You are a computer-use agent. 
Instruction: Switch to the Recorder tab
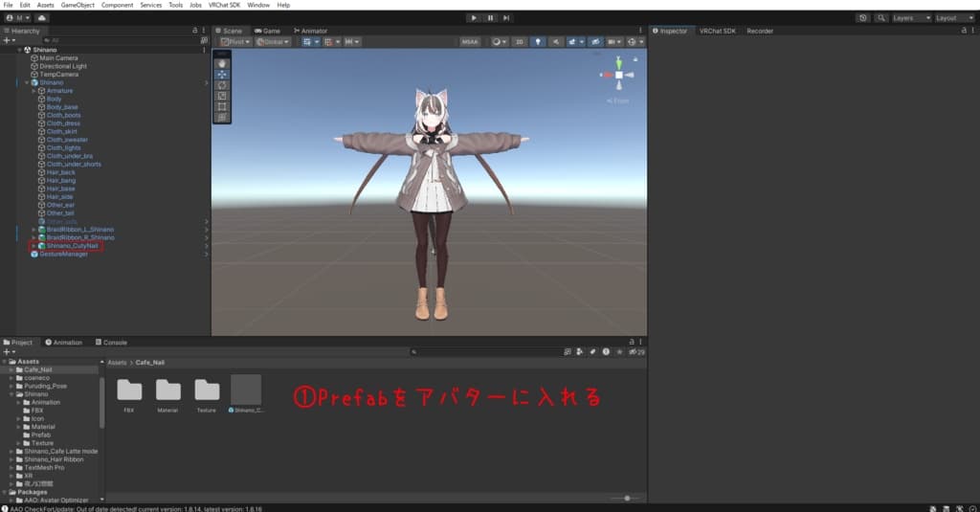[x=760, y=31]
